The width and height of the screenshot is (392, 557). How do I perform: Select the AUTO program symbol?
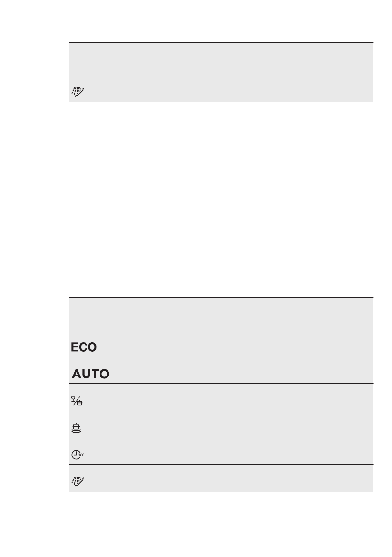tap(91, 374)
